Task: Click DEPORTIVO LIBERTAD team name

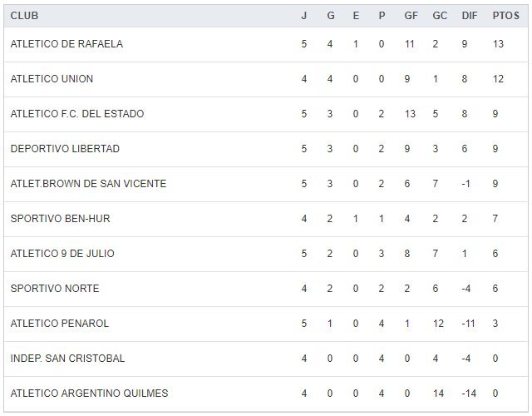Action: [65, 149]
